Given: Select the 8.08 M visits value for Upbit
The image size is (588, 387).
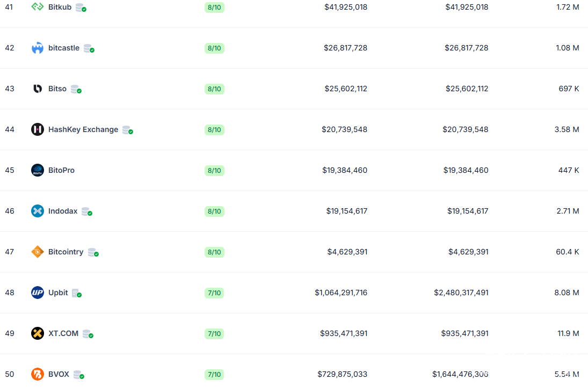Looking at the screenshot, I should pyautogui.click(x=567, y=293).
